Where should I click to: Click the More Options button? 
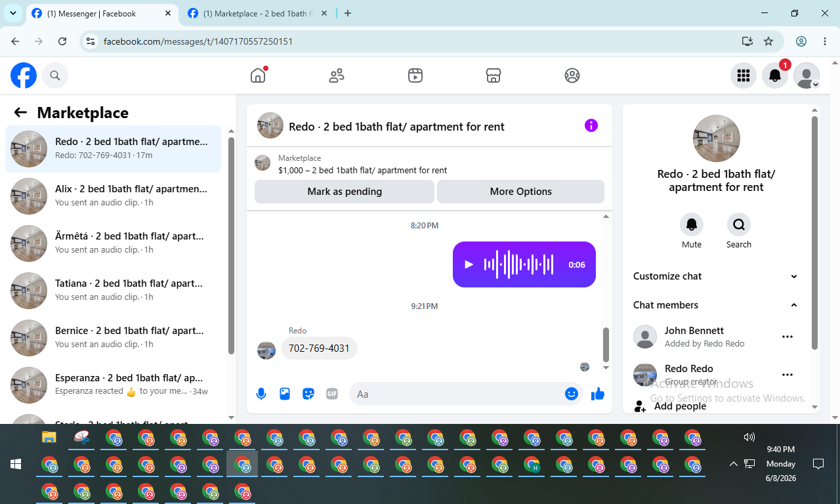tap(520, 192)
